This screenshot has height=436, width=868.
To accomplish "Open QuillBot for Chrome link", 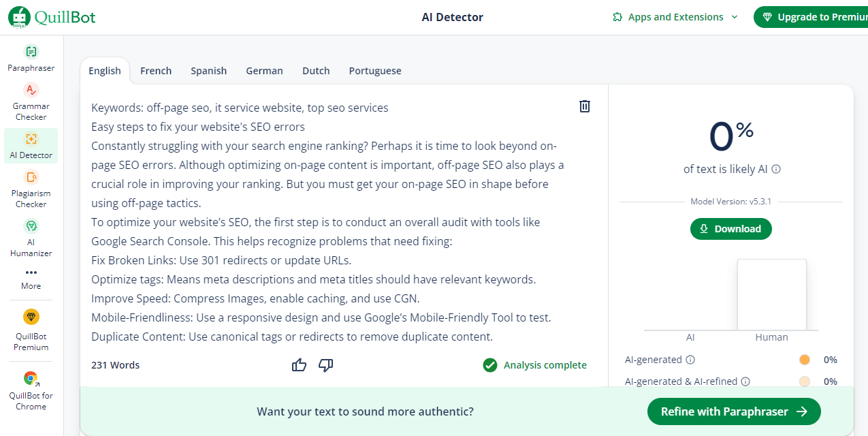I will pyautogui.click(x=31, y=390).
